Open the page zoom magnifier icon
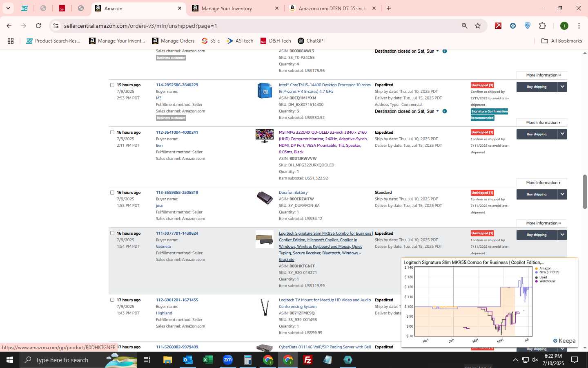Viewport: 588px width, 368px height. point(464,26)
